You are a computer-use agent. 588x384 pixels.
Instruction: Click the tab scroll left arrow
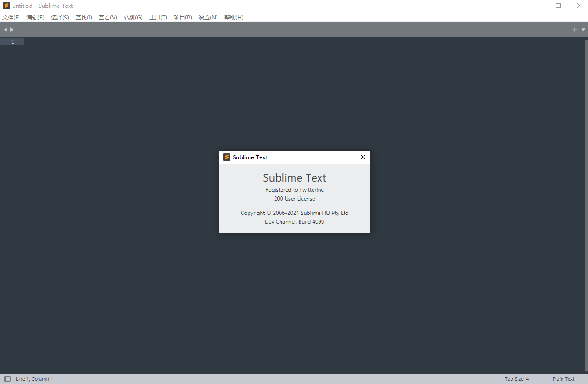point(6,30)
